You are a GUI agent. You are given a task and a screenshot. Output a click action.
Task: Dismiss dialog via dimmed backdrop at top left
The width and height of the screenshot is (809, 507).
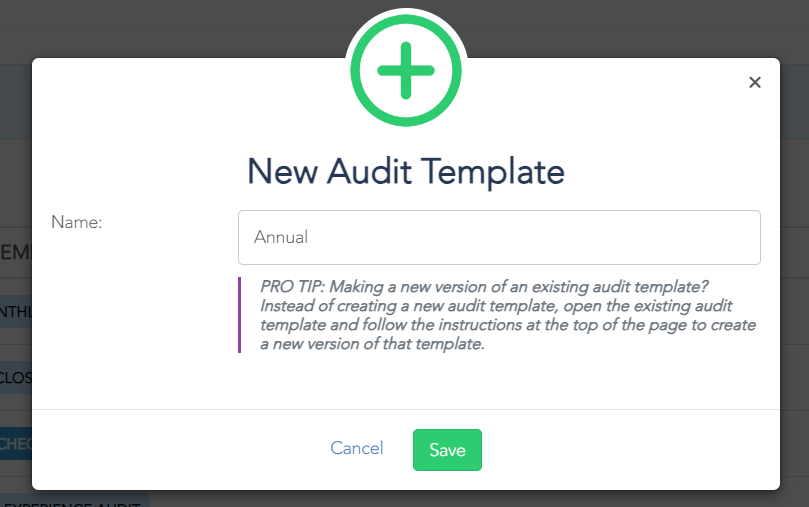coord(155,26)
